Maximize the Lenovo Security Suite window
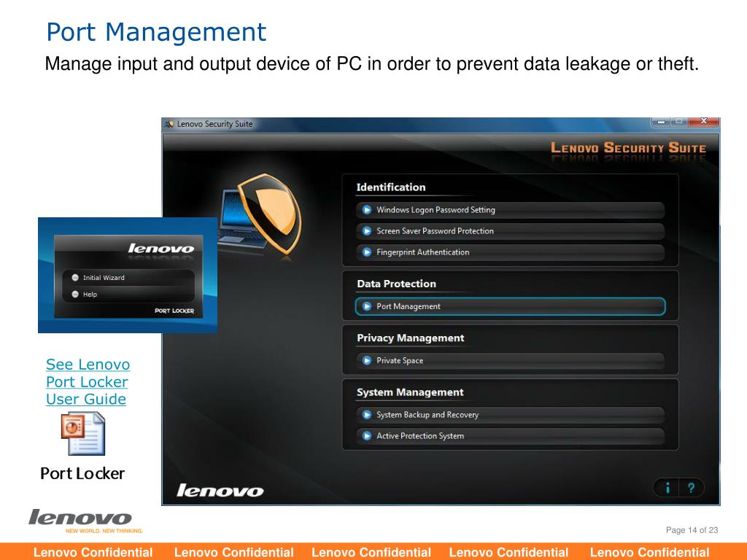The height and width of the screenshot is (560, 747). pos(680,122)
